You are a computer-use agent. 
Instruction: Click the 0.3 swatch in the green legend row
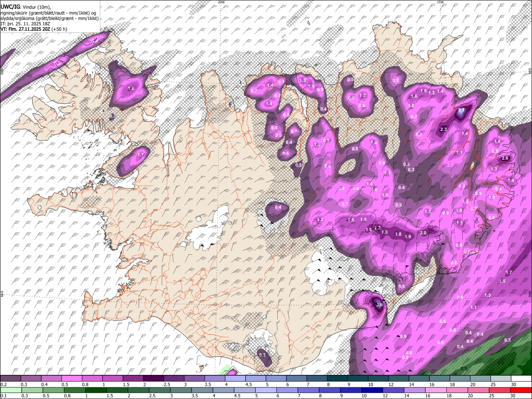pyautogui.click(x=32, y=390)
